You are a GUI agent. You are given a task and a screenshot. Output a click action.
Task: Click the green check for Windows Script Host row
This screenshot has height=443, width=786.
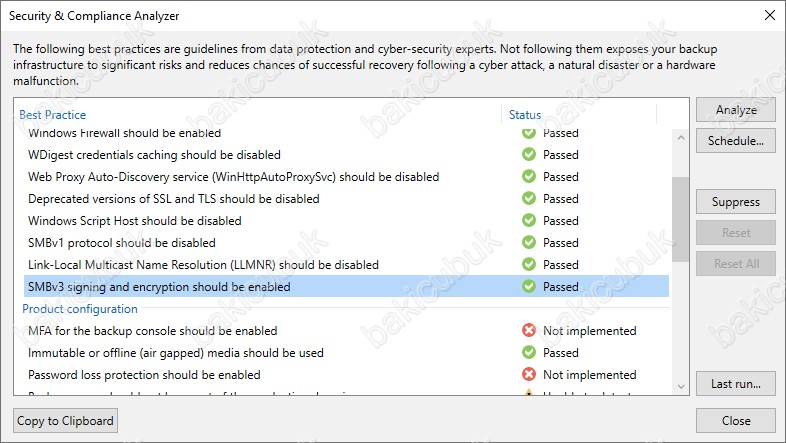pyautogui.click(x=529, y=220)
